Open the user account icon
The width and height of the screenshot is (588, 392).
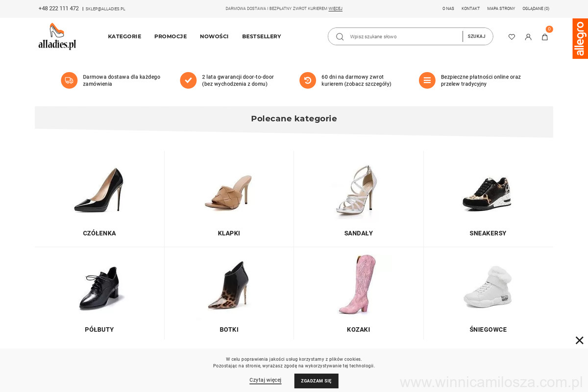click(528, 37)
